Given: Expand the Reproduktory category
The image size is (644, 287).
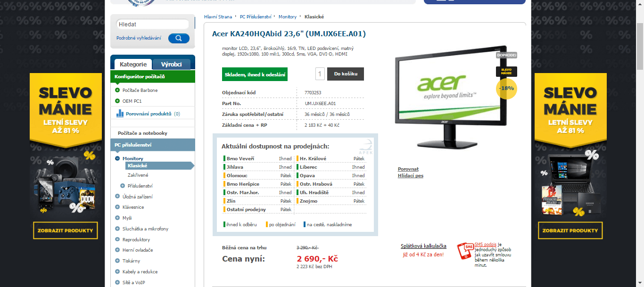Looking at the screenshot, I should click(x=117, y=239).
